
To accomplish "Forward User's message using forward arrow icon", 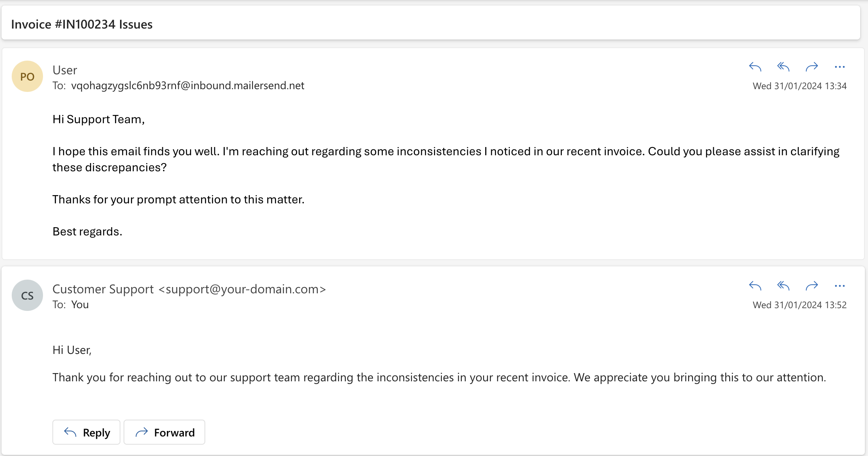I will point(812,66).
